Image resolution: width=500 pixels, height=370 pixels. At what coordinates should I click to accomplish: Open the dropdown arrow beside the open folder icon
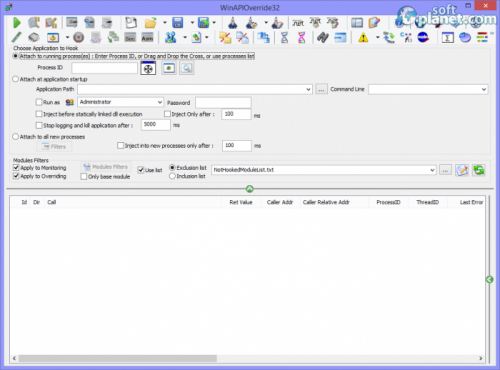click(165, 23)
